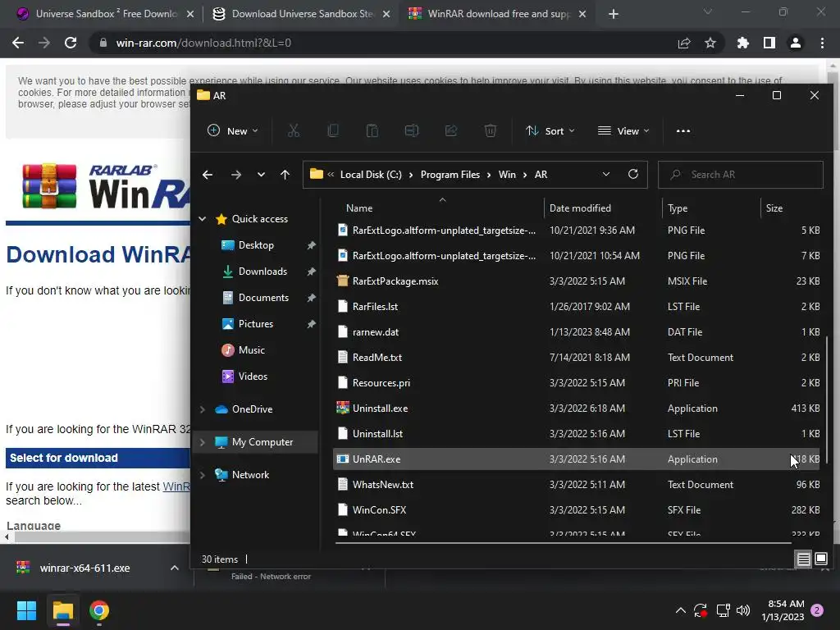
Task: Switch to large thumbnails view icon in status bar
Action: [820, 559]
